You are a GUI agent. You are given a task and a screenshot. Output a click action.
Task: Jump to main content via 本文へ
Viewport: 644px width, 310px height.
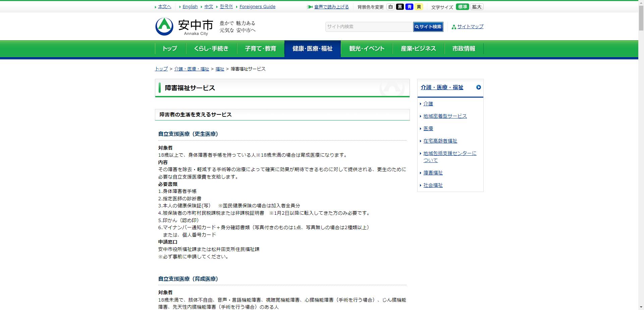164,6
